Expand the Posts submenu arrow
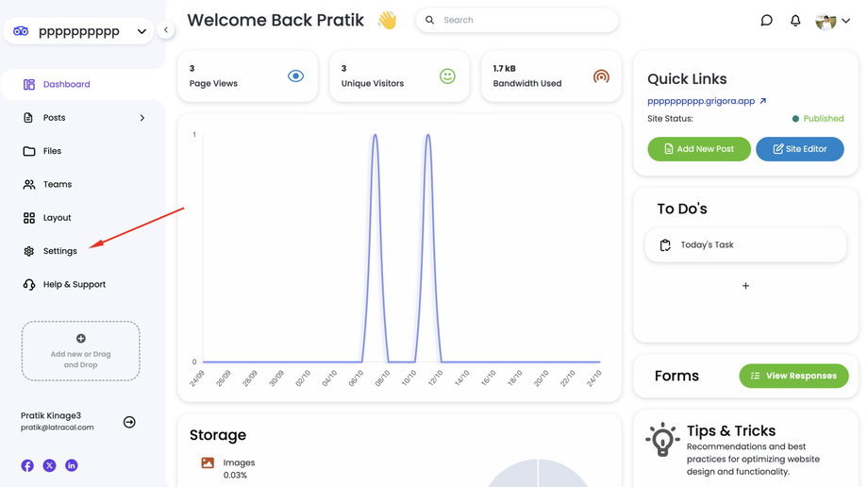The height and width of the screenshot is (487, 868). tap(142, 118)
